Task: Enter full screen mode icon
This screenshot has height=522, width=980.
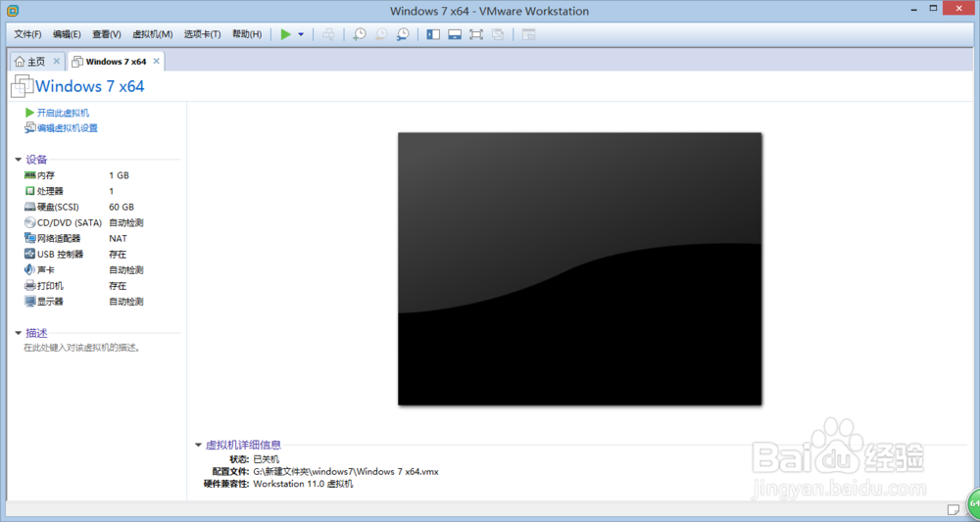Action: [476, 34]
